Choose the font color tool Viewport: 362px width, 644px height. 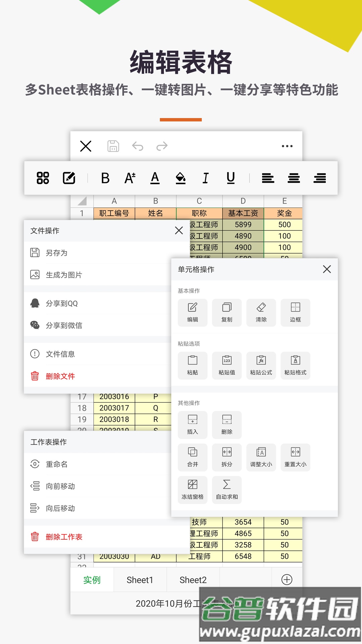click(155, 178)
